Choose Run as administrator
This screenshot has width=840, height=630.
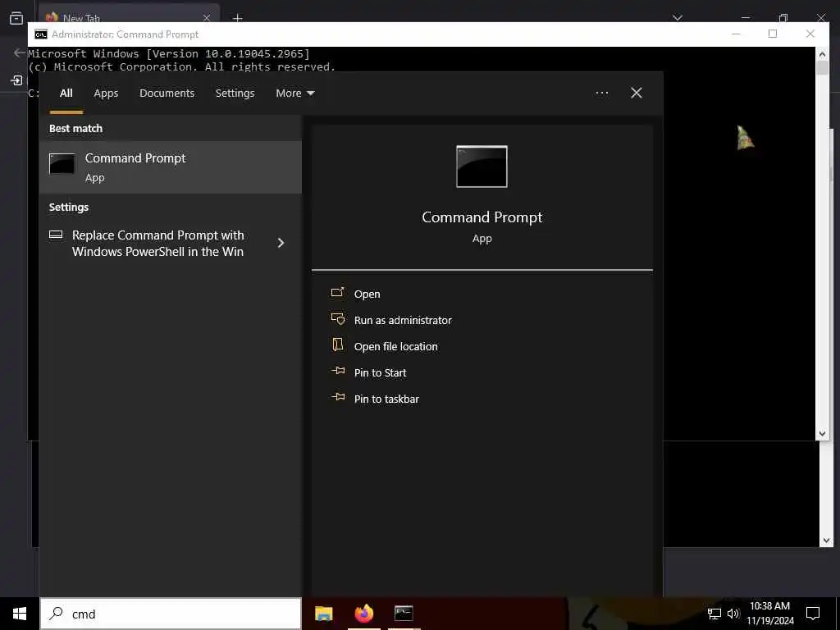point(402,321)
